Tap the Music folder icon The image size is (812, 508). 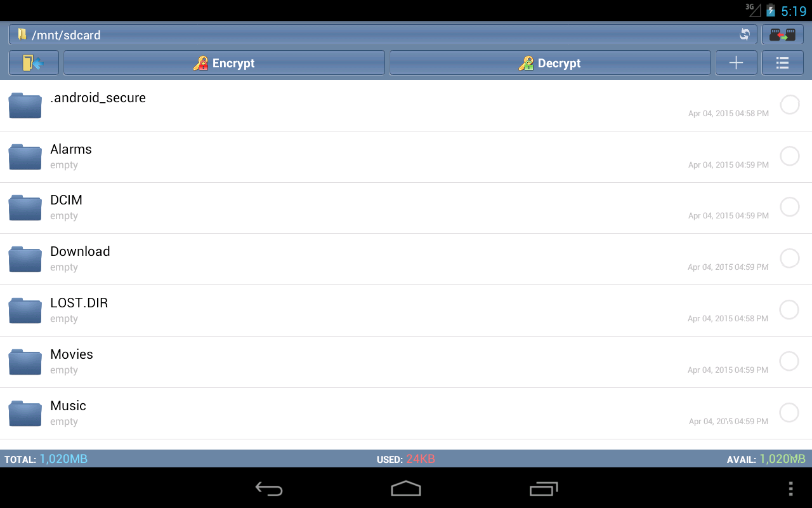(25, 413)
